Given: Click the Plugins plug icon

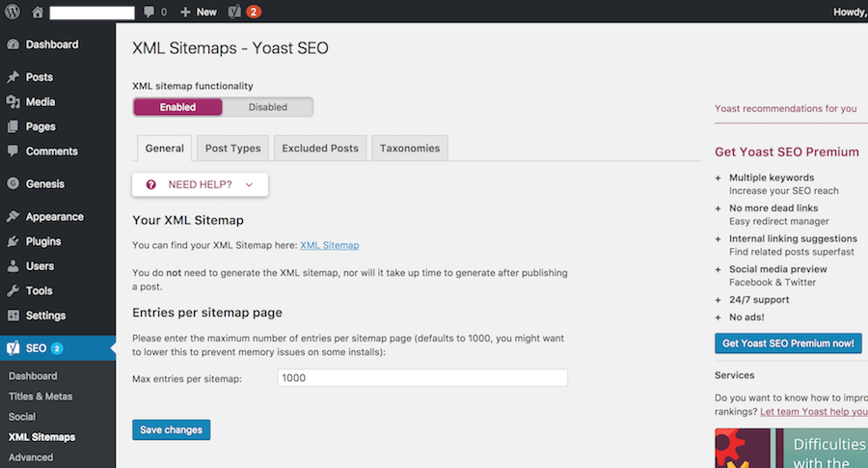Looking at the screenshot, I should tap(14, 241).
